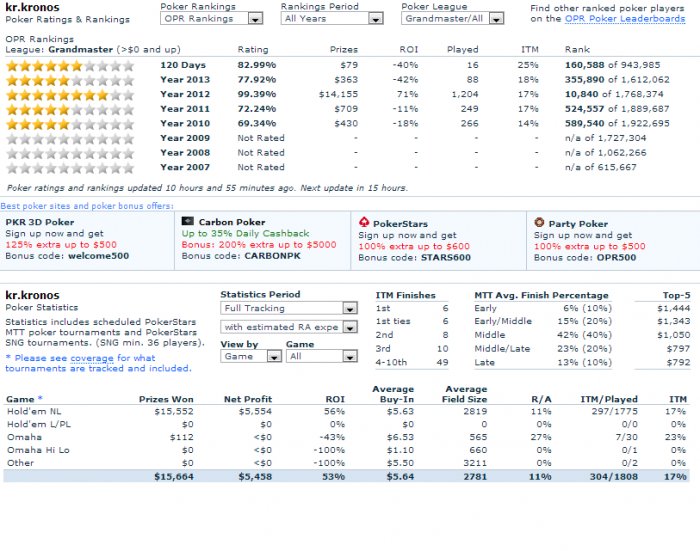Click the Year 2010 ROI -18%

coord(405,123)
